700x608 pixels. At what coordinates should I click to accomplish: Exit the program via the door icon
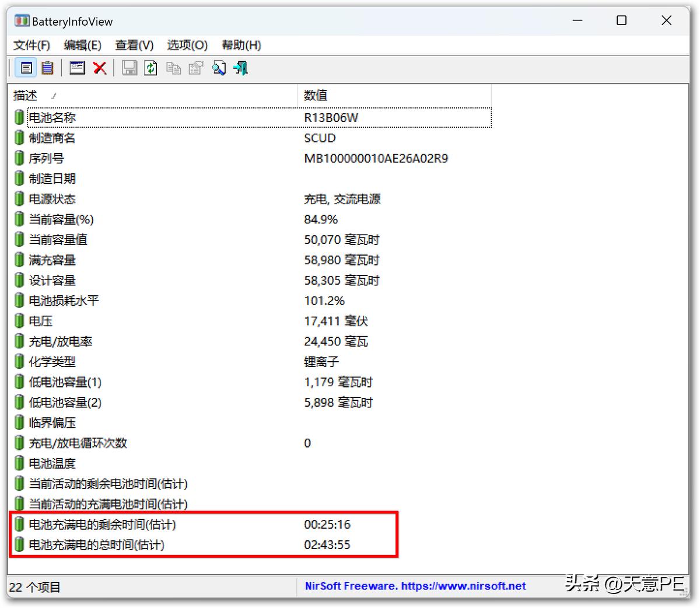point(240,68)
